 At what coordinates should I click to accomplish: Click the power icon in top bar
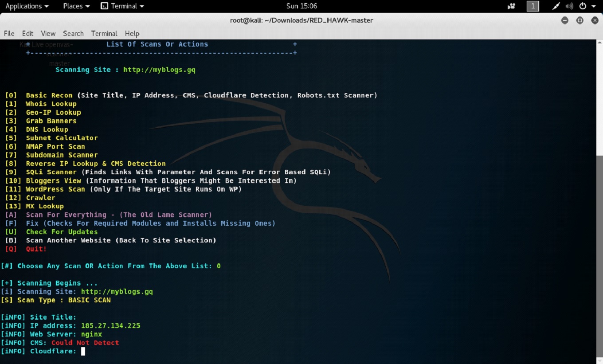pos(583,6)
